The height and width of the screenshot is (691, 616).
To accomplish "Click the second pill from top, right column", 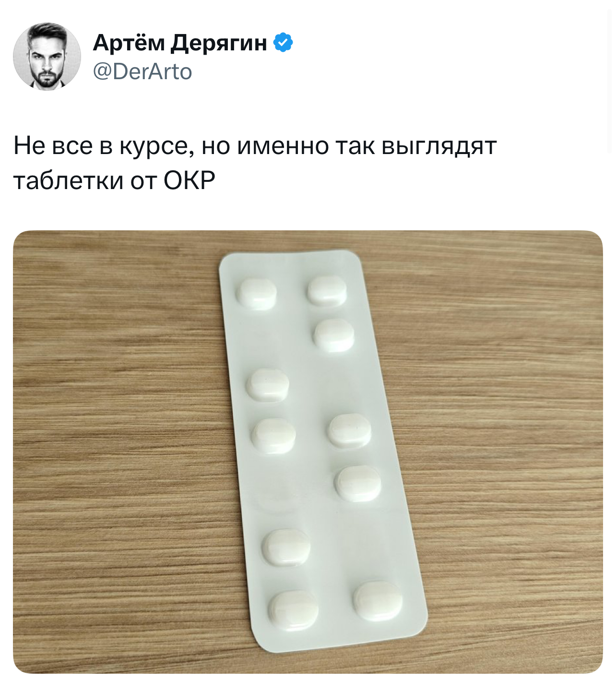I will pyautogui.click(x=333, y=334).
